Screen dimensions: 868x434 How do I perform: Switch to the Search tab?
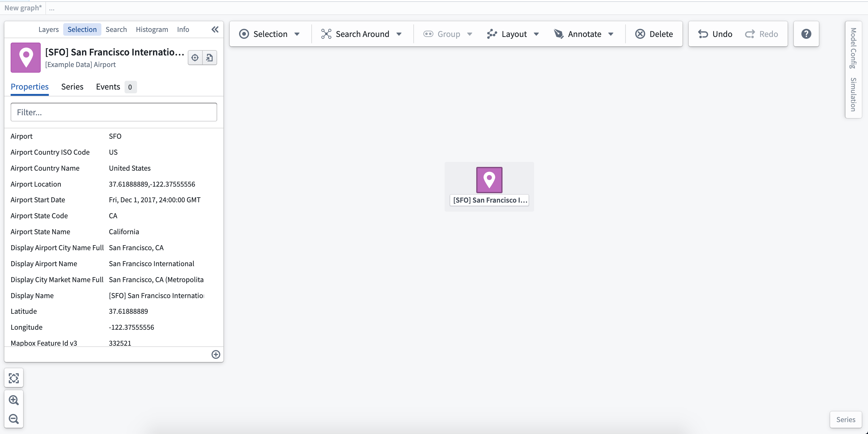[116, 29]
